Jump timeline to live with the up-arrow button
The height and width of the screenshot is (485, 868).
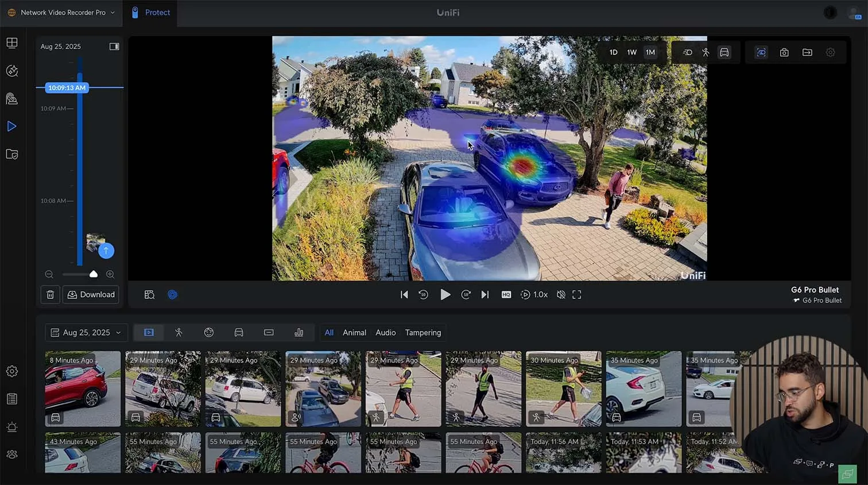(106, 251)
